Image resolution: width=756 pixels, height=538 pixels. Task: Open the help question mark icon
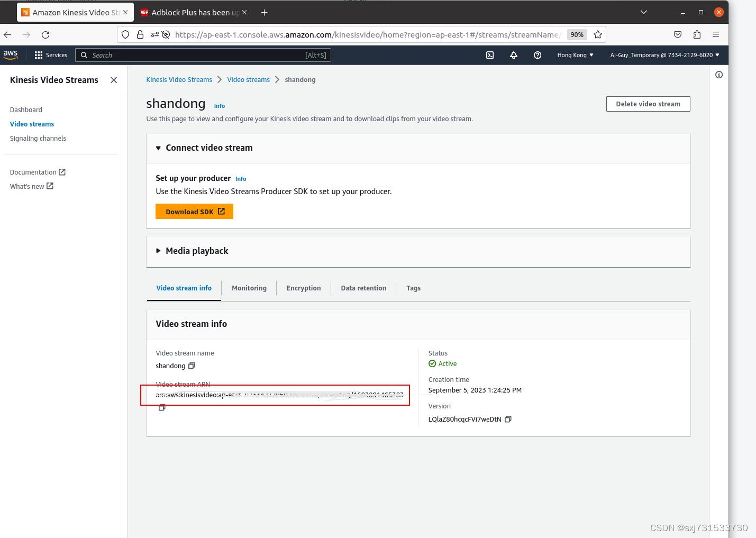click(x=538, y=55)
